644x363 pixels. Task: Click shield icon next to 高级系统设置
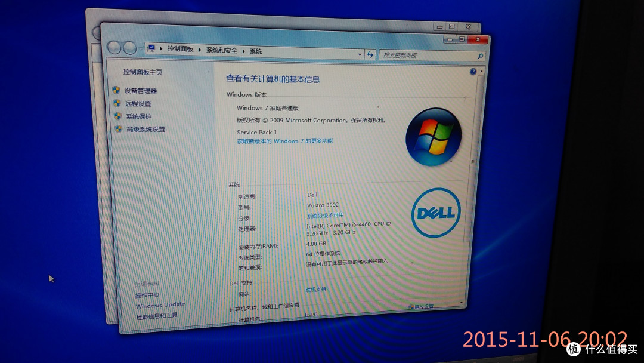coord(119,129)
